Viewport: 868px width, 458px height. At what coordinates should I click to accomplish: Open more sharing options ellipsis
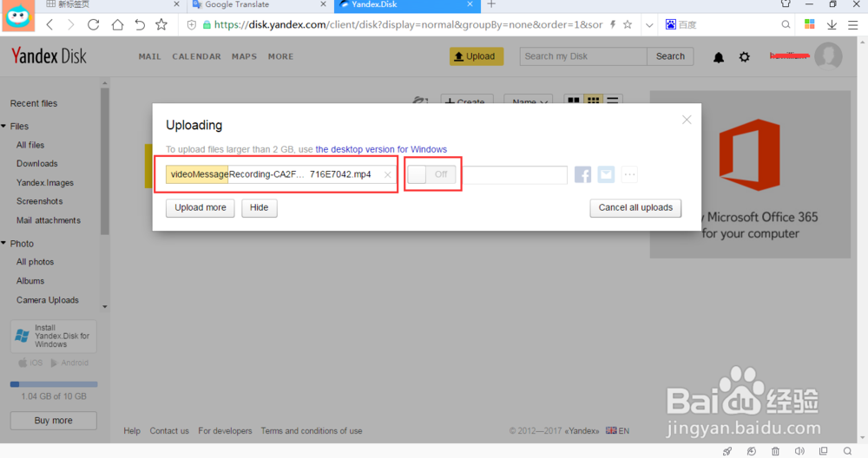pyautogui.click(x=629, y=175)
